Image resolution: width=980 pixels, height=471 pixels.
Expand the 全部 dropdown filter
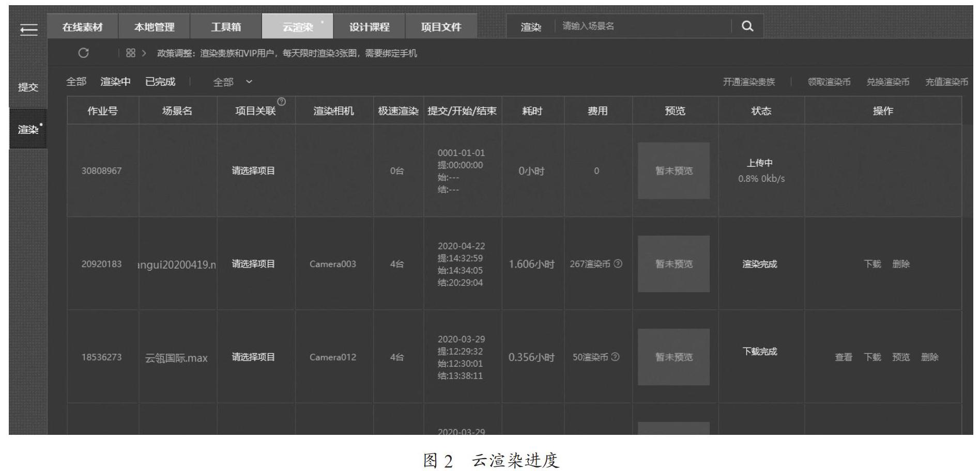[233, 82]
